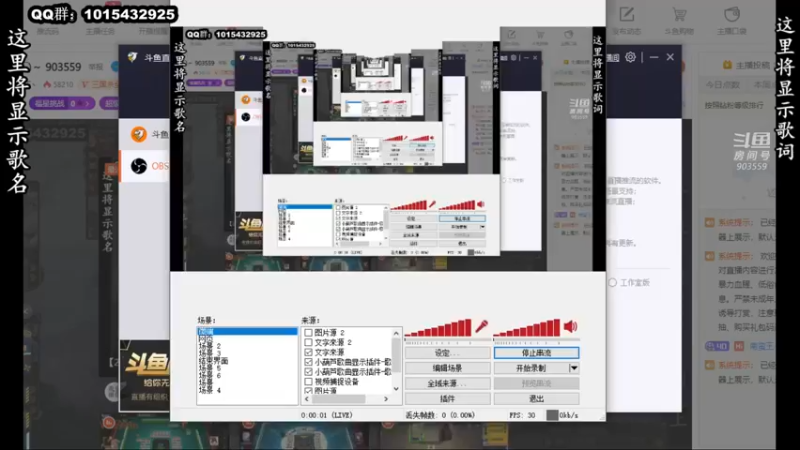This screenshot has height=450, width=800.
Task: Click sources list scroll-left arrow
Action: click(x=307, y=398)
